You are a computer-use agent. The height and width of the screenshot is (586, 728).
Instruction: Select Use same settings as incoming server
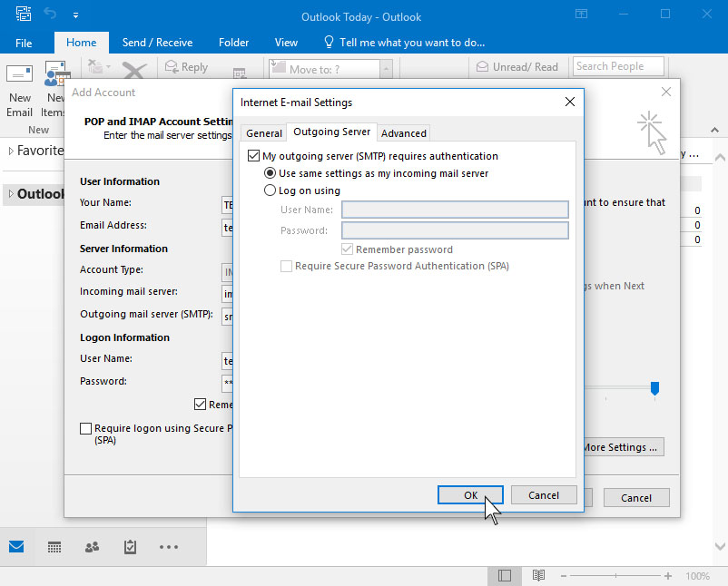tap(270, 173)
